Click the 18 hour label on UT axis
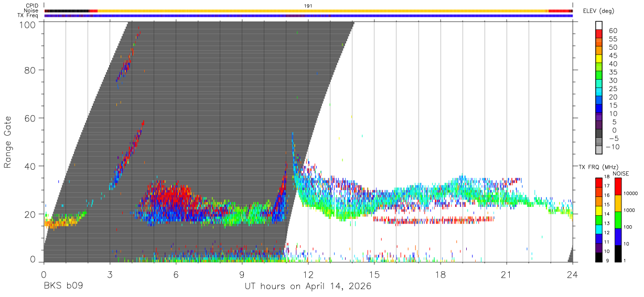The image size is (644, 297). click(x=441, y=275)
